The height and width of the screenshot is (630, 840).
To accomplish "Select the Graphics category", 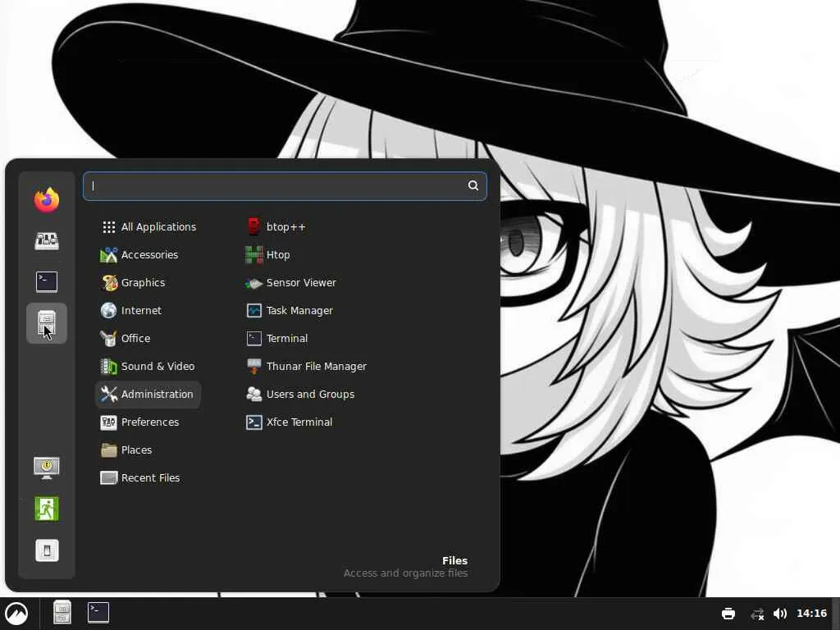I will pyautogui.click(x=148, y=282).
